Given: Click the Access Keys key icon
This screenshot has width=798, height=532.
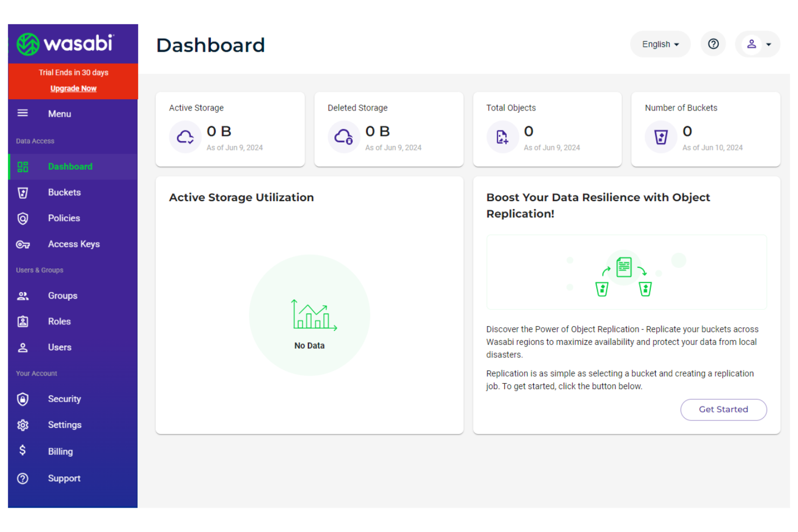Looking at the screenshot, I should pyautogui.click(x=23, y=244).
